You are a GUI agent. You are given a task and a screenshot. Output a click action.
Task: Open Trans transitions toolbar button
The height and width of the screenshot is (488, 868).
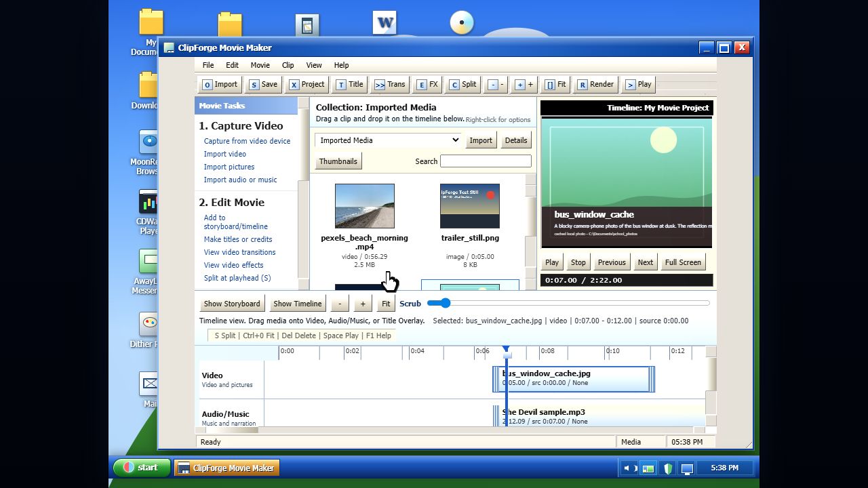[390, 85]
